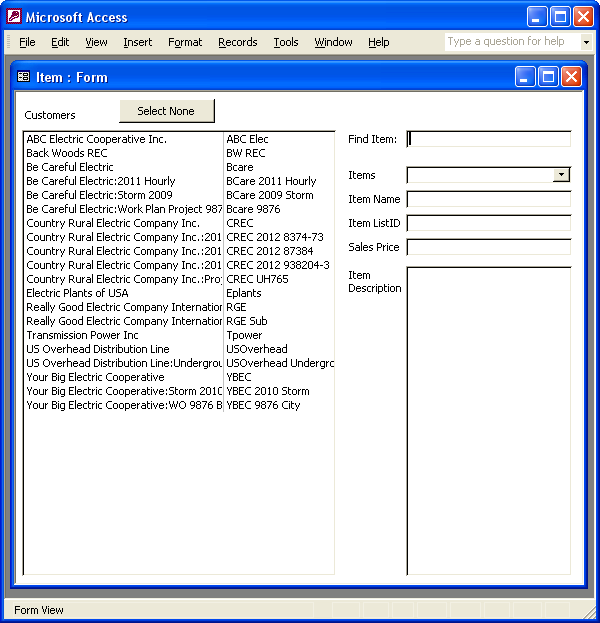This screenshot has height=623, width=600.
Task: Open the File menu
Action: (27, 42)
